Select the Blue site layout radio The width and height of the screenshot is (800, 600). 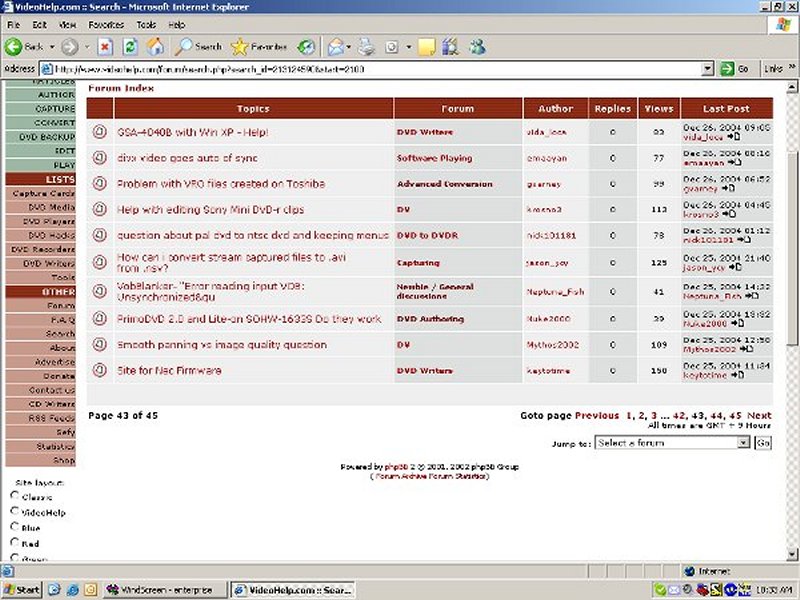(15, 527)
